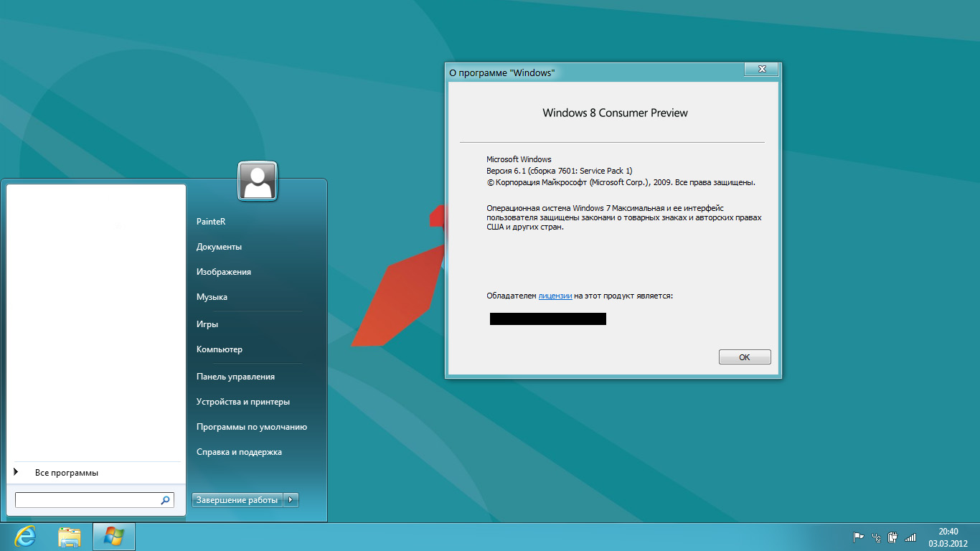Open Устройства и принтеры
This screenshot has height=551, width=980.
click(243, 402)
